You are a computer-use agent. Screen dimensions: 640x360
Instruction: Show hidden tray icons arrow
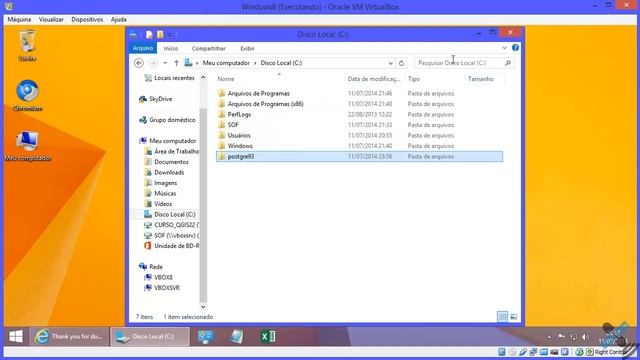click(549, 337)
